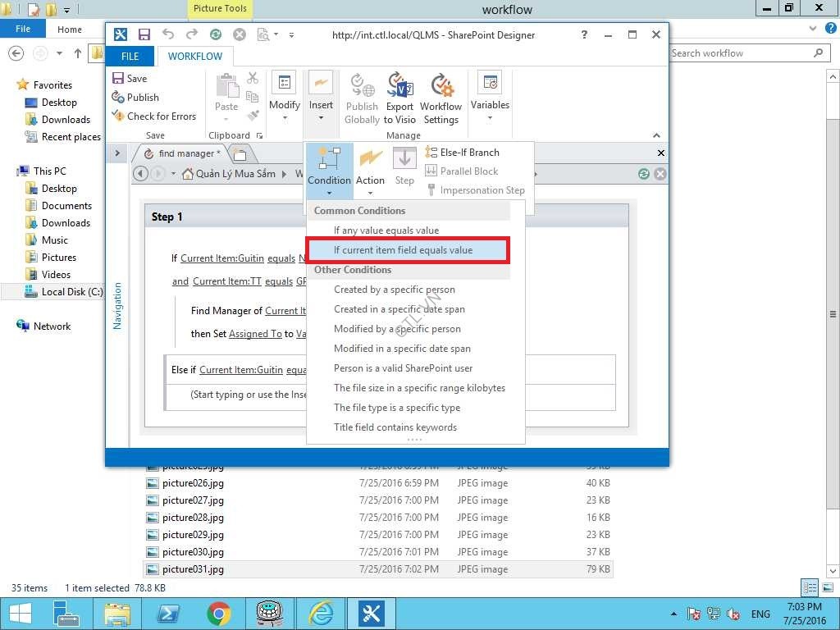Open Workflow Settings
This screenshot has height=630, width=840.
pyautogui.click(x=441, y=98)
